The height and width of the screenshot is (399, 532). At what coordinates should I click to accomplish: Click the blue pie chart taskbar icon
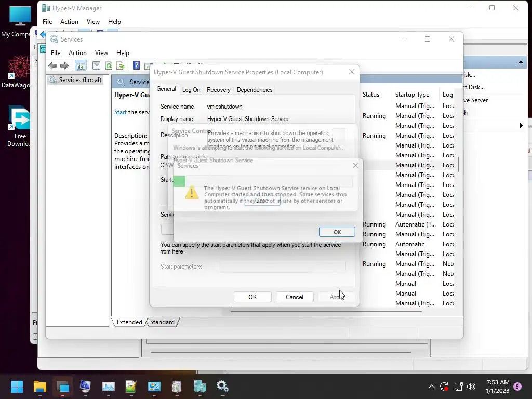pos(154,387)
